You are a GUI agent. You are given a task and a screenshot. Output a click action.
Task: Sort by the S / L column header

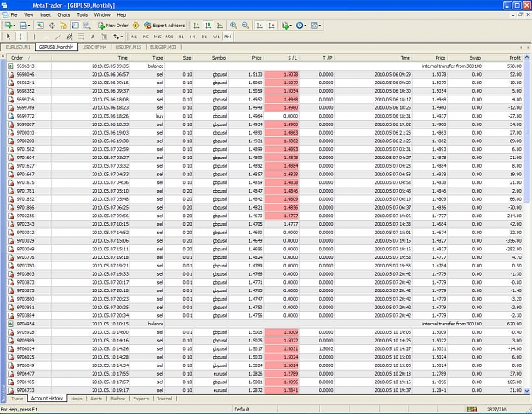(x=282, y=58)
